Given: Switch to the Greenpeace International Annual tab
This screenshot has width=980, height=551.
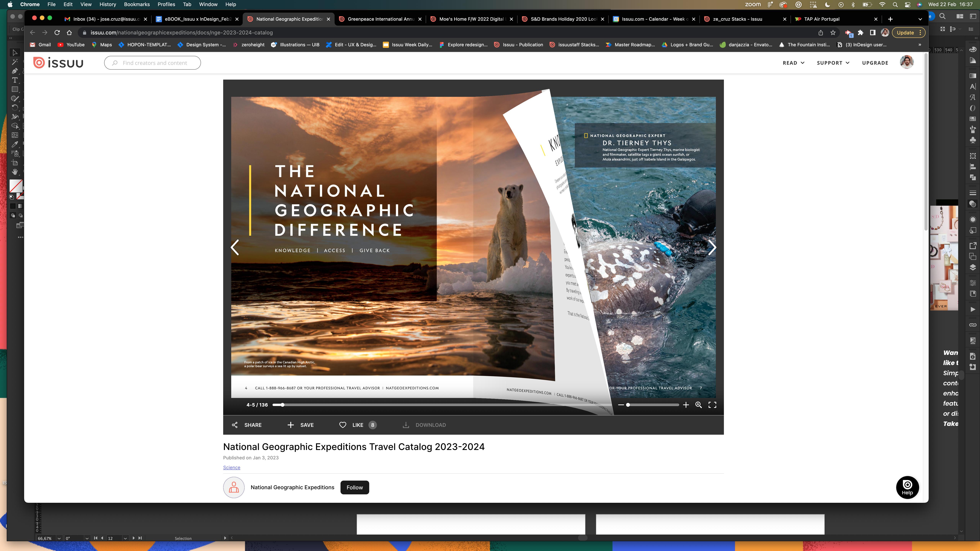Looking at the screenshot, I should pyautogui.click(x=381, y=19).
